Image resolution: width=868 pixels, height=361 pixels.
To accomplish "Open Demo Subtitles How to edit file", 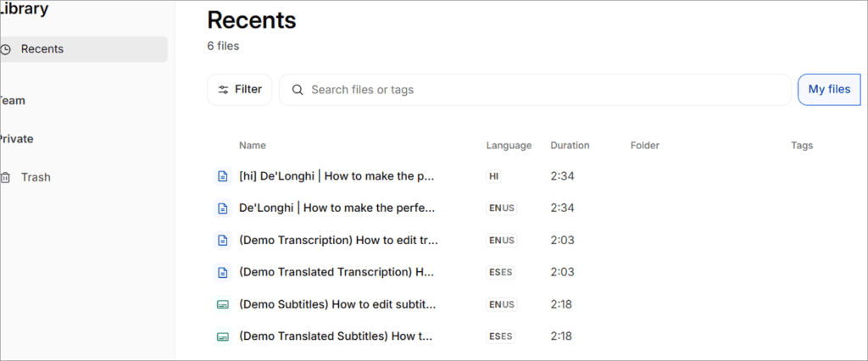I will click(337, 304).
